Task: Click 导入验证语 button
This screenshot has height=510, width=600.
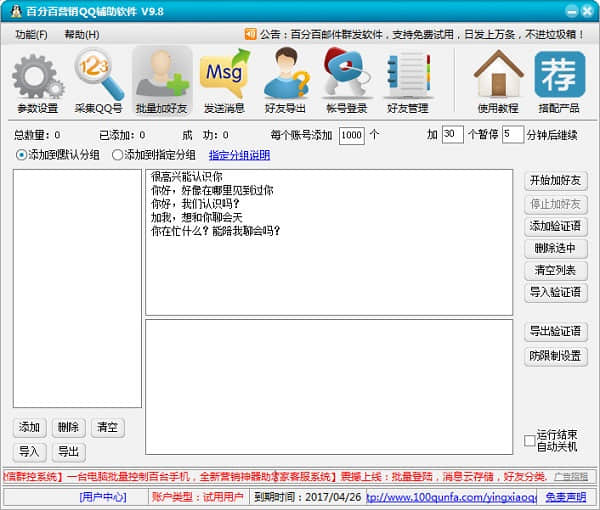Action: coord(556,293)
